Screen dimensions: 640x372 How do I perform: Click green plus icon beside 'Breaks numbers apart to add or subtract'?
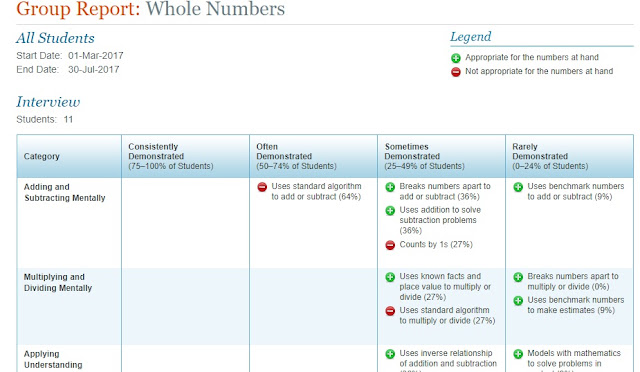(390, 187)
